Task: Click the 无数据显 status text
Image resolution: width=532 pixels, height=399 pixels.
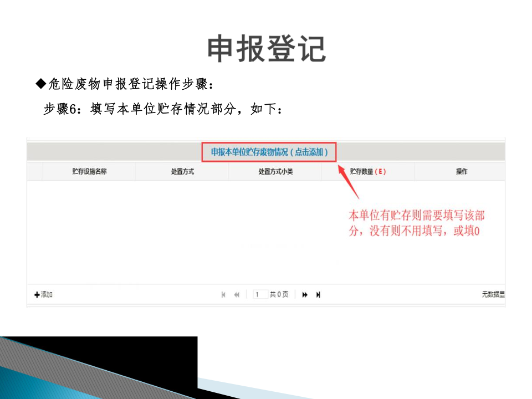Action: pyautogui.click(x=493, y=294)
